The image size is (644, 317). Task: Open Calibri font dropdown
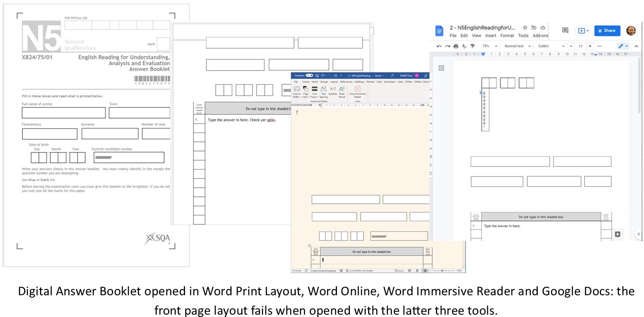[551, 46]
